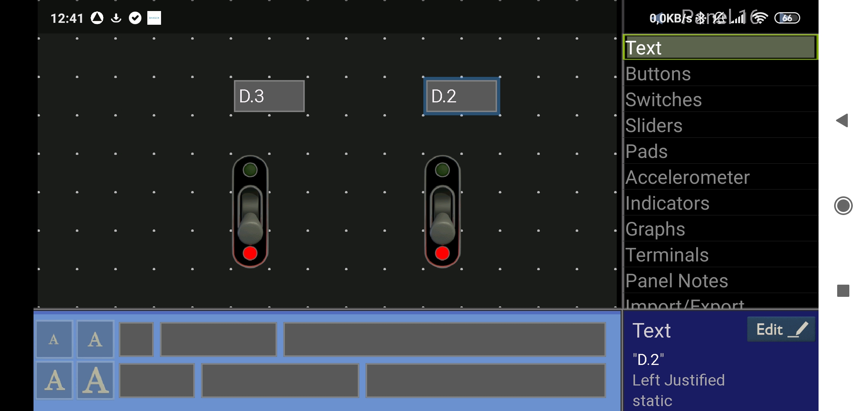The height and width of the screenshot is (411, 868).
Task: Tap the Android home circle button
Action: click(843, 206)
